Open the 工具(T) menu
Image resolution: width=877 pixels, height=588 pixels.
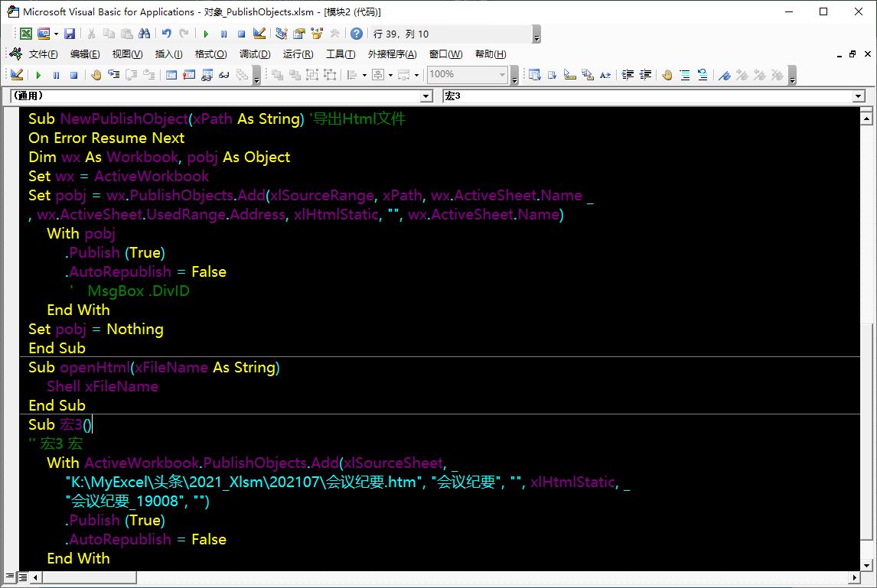(341, 54)
